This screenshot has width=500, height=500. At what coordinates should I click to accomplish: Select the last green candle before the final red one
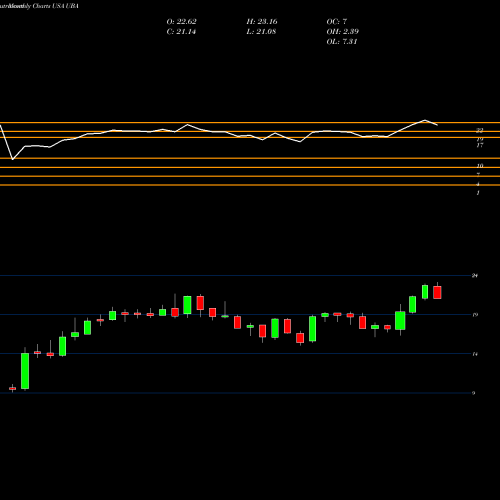pyautogui.click(x=425, y=292)
